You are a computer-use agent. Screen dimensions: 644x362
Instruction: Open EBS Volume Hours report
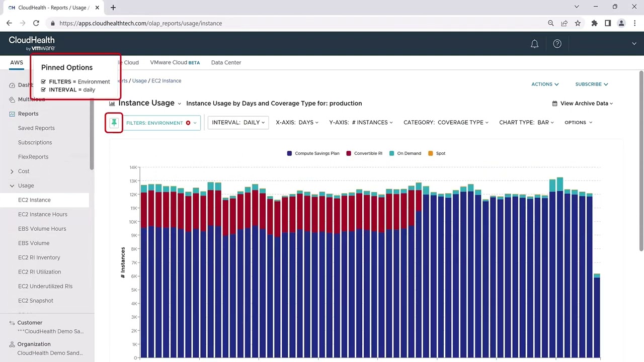[42, 229]
